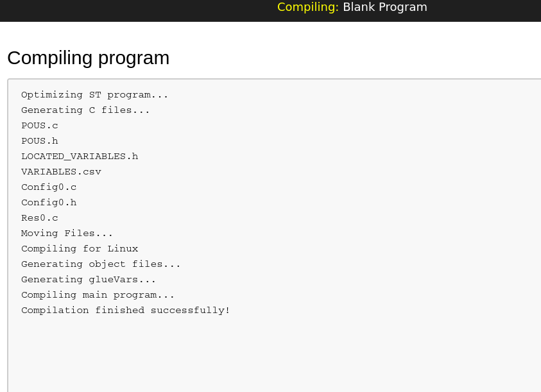541x392 pixels.
Task: Click the dark header bar left of title
Action: [x=138, y=10]
